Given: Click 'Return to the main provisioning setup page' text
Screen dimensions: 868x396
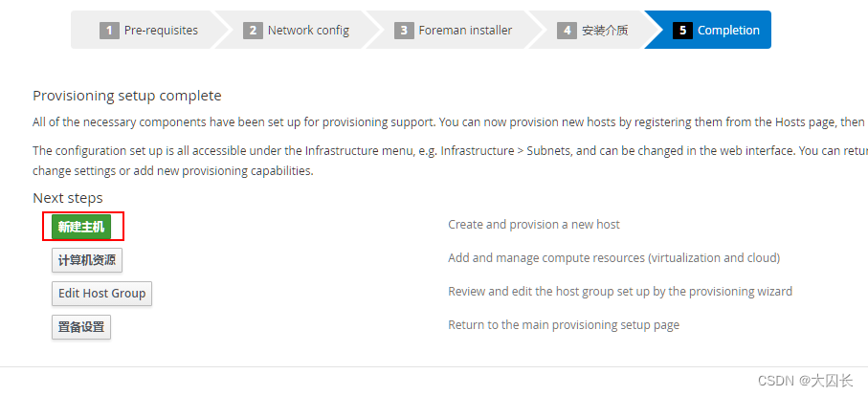Looking at the screenshot, I should point(563,325).
